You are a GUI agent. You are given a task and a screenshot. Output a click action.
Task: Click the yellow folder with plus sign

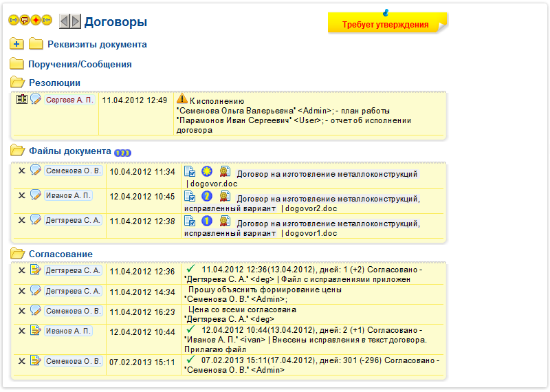click(16, 44)
